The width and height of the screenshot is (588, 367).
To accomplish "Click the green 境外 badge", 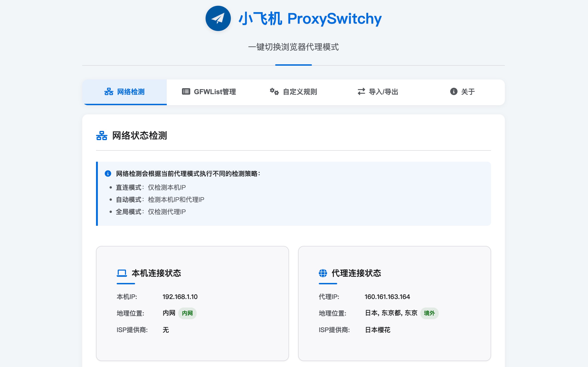I will point(429,313).
